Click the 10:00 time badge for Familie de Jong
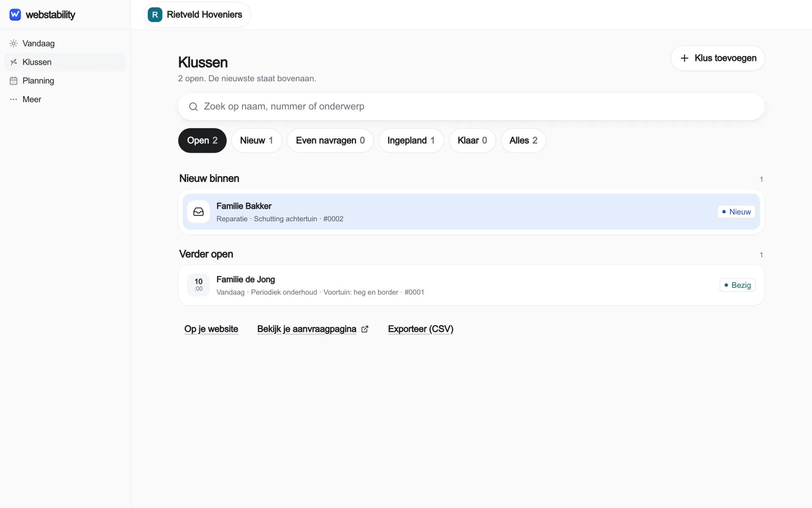 pyautogui.click(x=198, y=285)
